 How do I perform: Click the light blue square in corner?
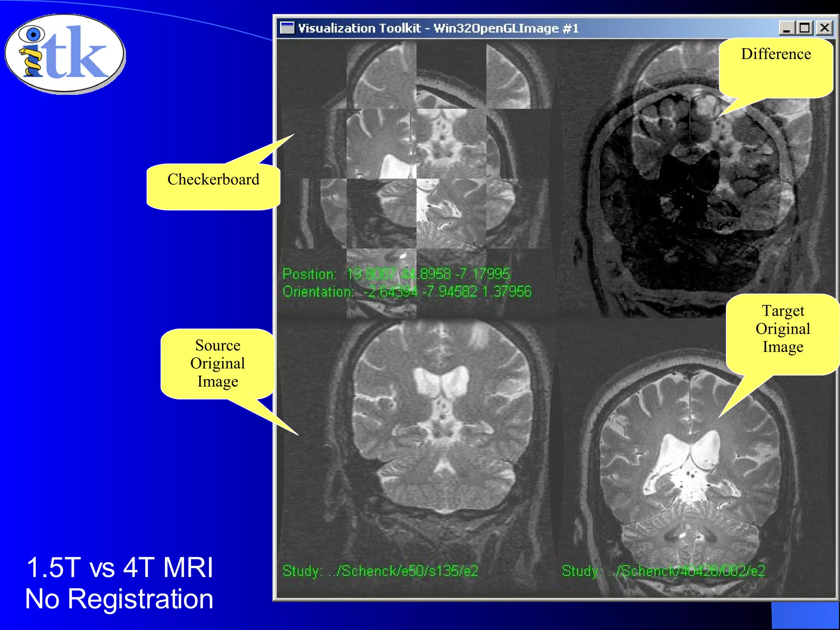[x=805, y=615]
